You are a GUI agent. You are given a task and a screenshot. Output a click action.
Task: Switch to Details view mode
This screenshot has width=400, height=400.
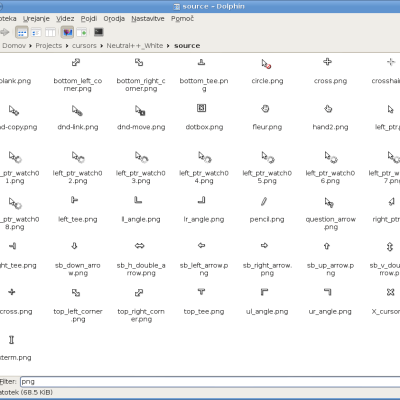[x=36, y=32]
